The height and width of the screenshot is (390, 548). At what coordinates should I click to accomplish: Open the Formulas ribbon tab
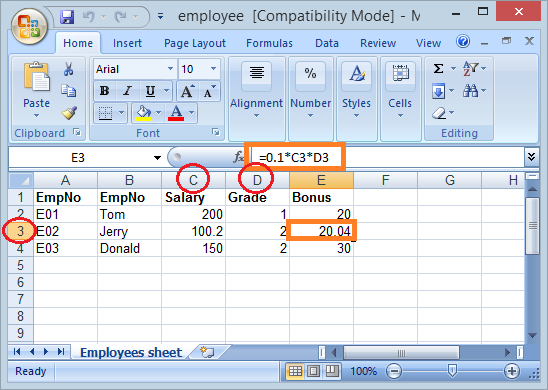pos(269,43)
